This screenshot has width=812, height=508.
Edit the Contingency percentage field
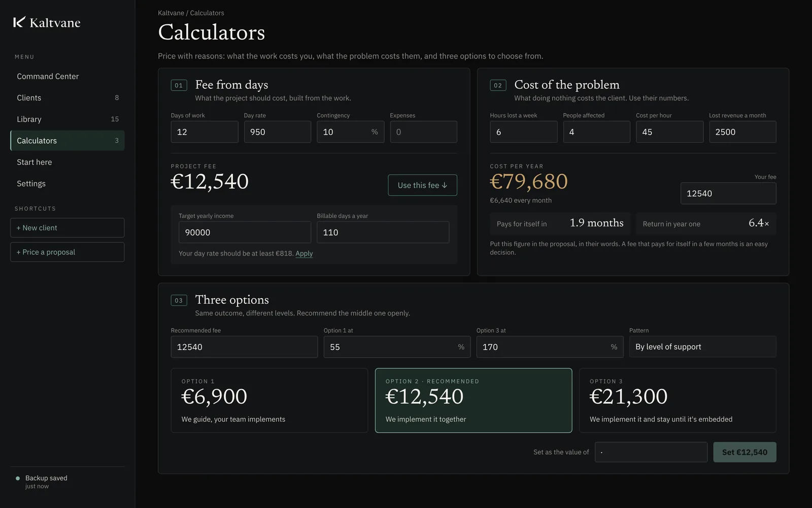351,132
